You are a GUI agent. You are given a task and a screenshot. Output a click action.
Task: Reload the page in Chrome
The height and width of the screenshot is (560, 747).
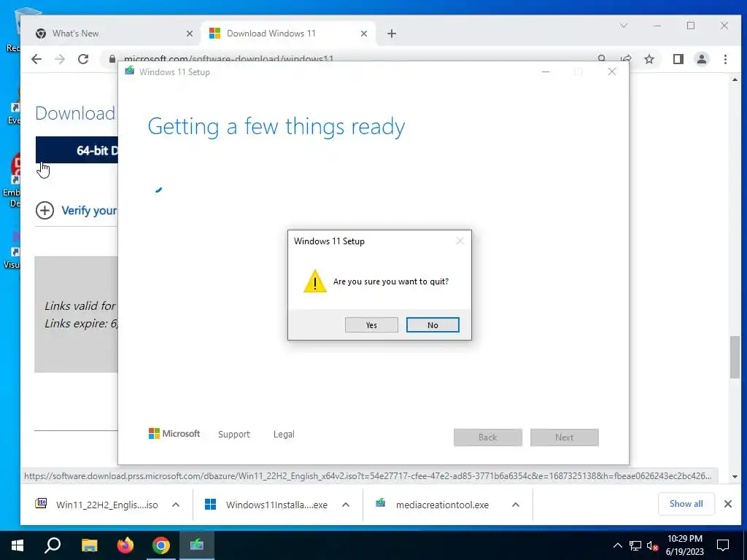coord(83,59)
